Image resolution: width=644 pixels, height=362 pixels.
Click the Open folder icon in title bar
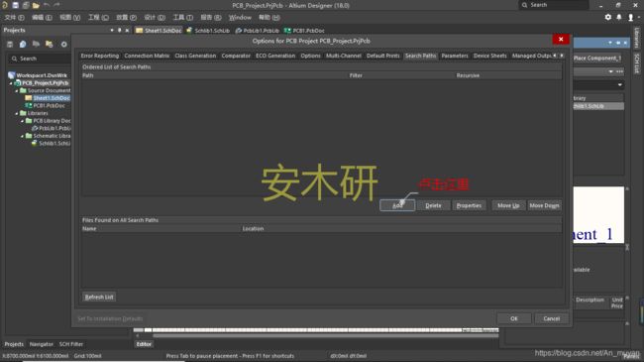pos(36,5)
